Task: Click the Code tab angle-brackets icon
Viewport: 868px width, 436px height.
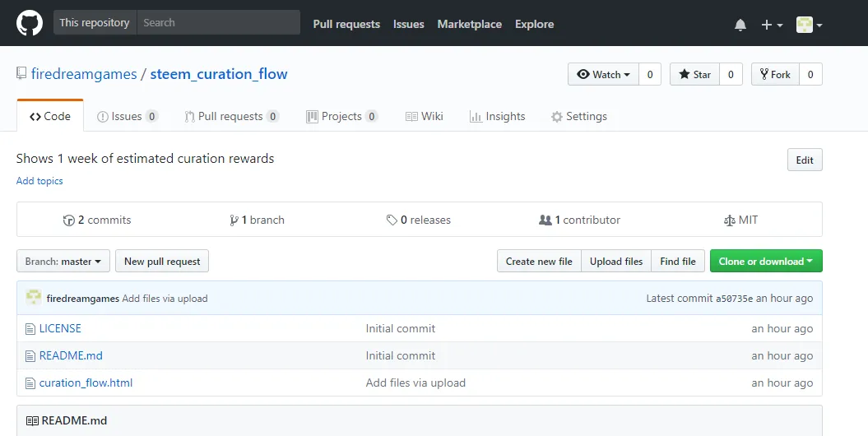Action: (x=35, y=117)
